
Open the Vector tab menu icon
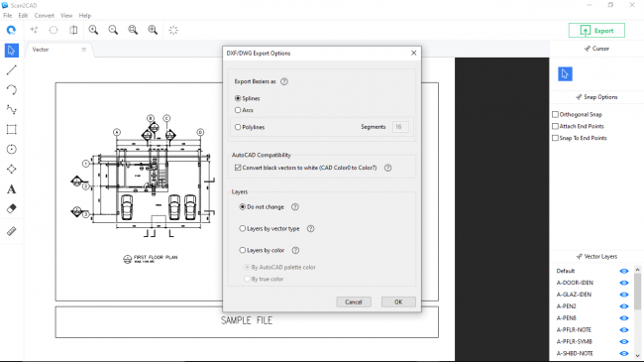[x=84, y=50]
